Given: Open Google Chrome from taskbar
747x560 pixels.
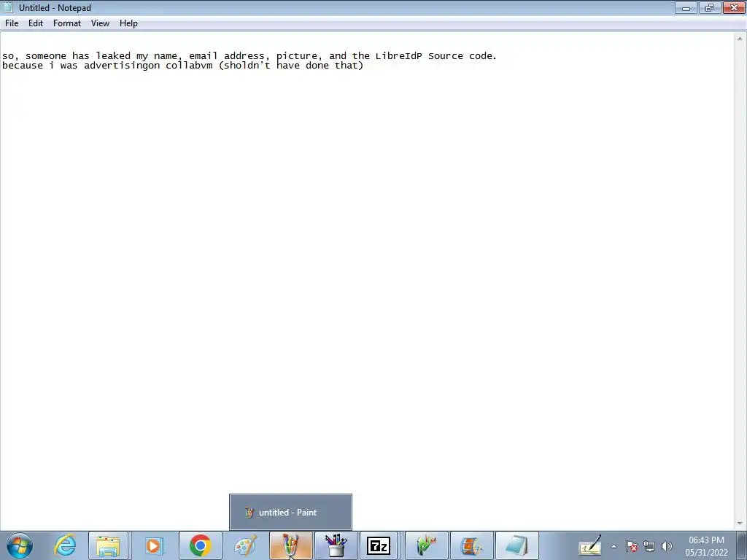Looking at the screenshot, I should [200, 545].
